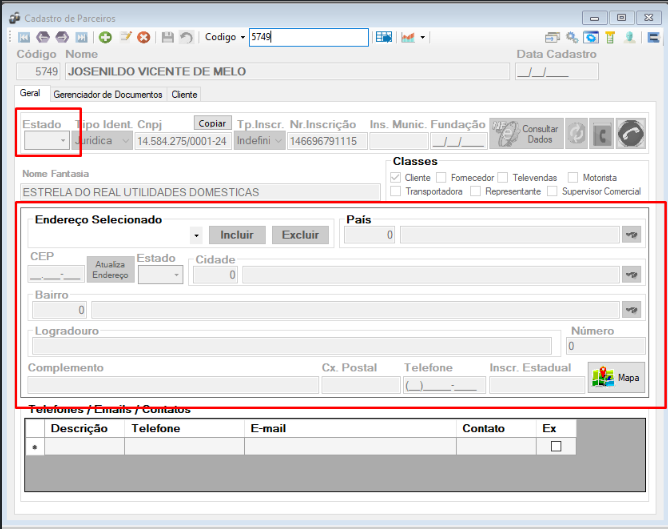Open the Mapa button with map icon
The image size is (668, 529).
[616, 377]
